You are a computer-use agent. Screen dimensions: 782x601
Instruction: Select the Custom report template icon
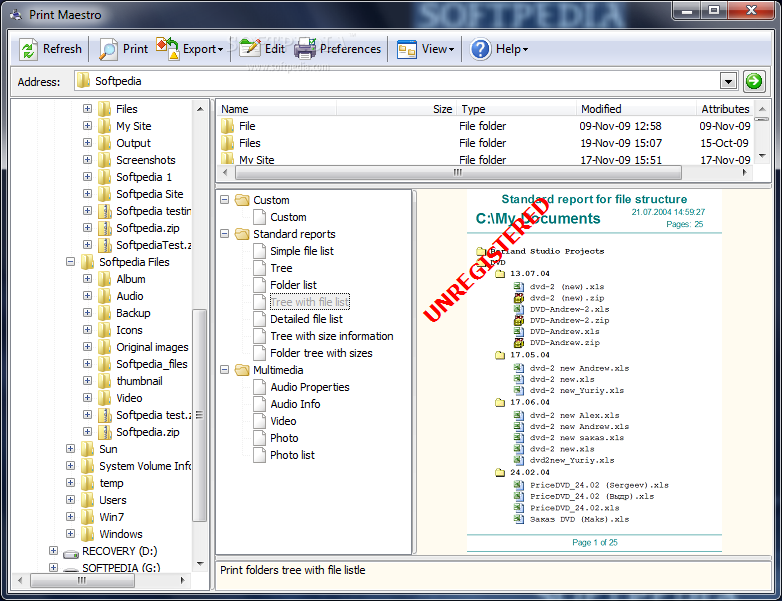click(259, 217)
